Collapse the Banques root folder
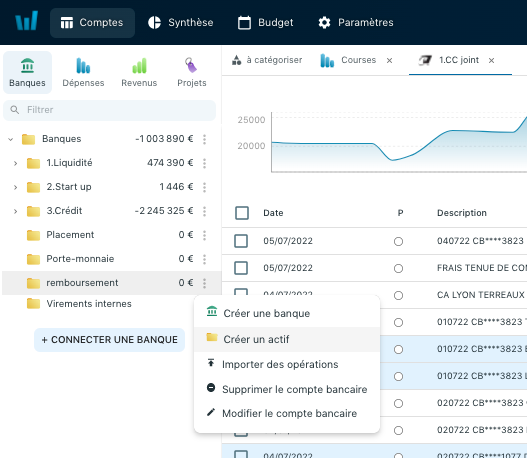The image size is (527, 458). click(x=10, y=139)
